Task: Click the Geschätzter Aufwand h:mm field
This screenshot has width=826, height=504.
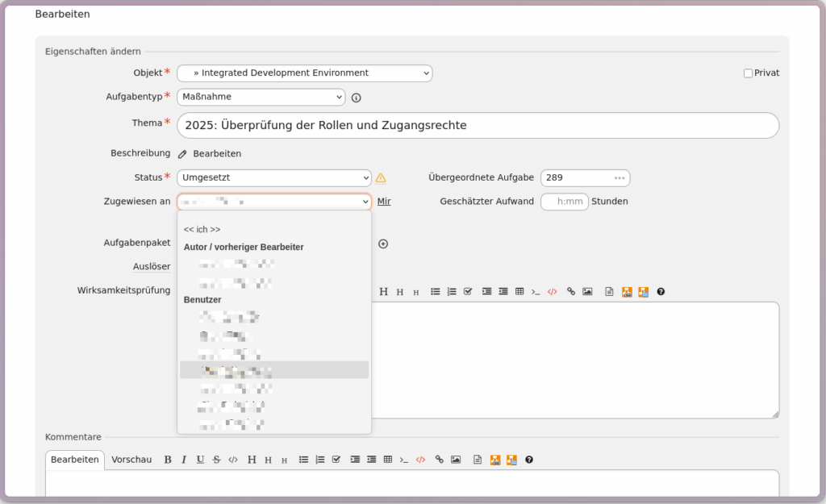Action: coord(564,202)
